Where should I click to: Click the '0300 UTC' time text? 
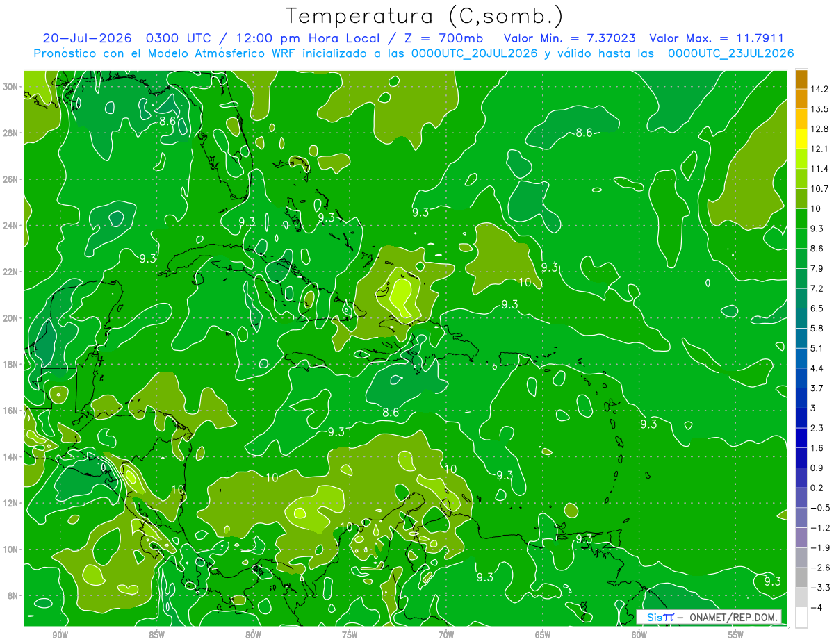pos(181,38)
